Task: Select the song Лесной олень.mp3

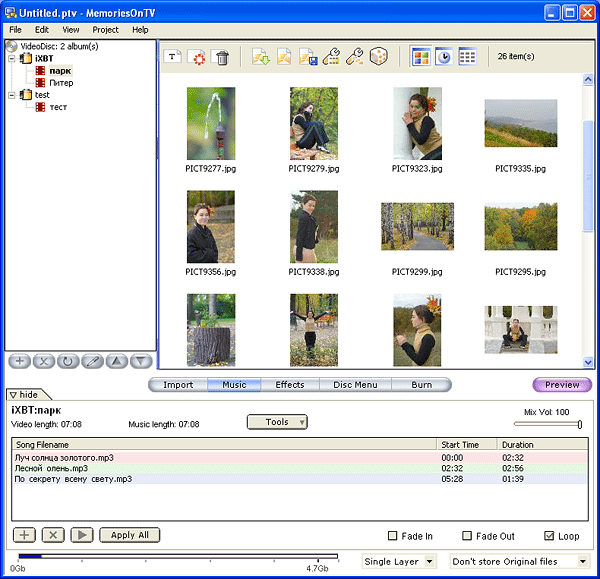Action: pyautogui.click(x=300, y=468)
